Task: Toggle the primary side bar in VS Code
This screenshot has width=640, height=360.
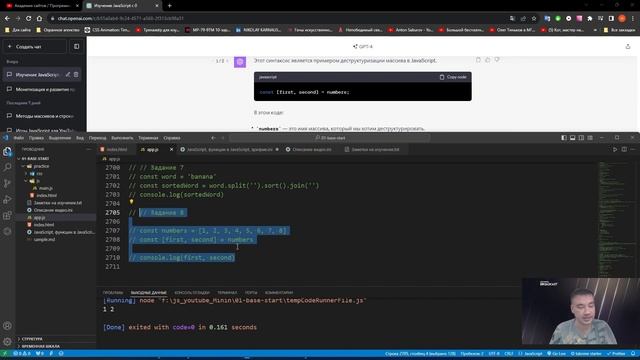Action: 564,138
